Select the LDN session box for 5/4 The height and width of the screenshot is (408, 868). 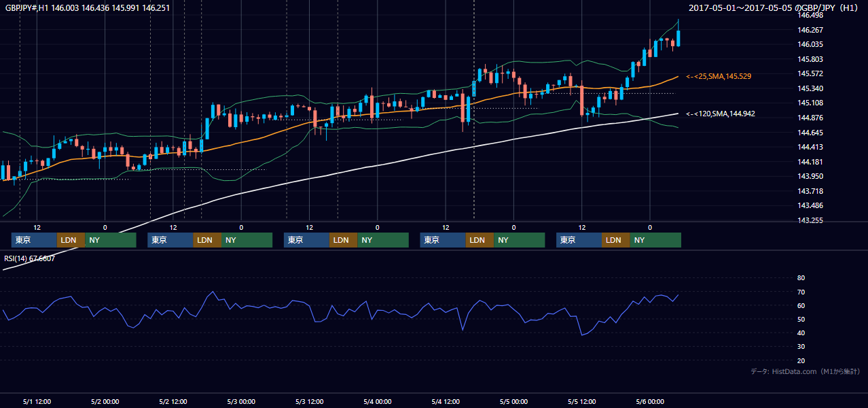tap(480, 240)
